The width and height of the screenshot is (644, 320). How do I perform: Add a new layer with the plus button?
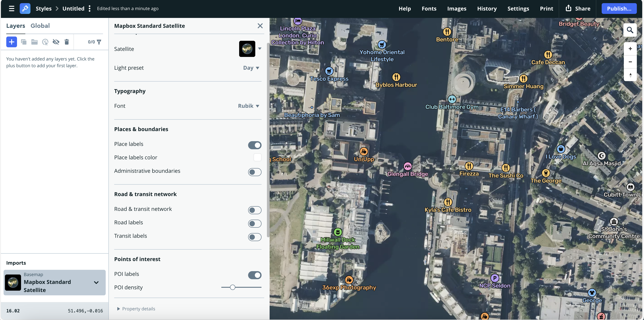point(11,42)
